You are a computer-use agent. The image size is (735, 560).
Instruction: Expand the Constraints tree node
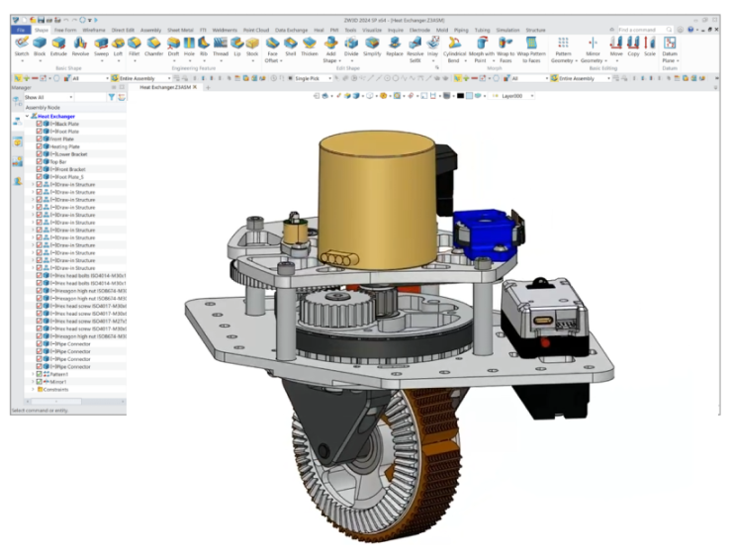(x=33, y=389)
